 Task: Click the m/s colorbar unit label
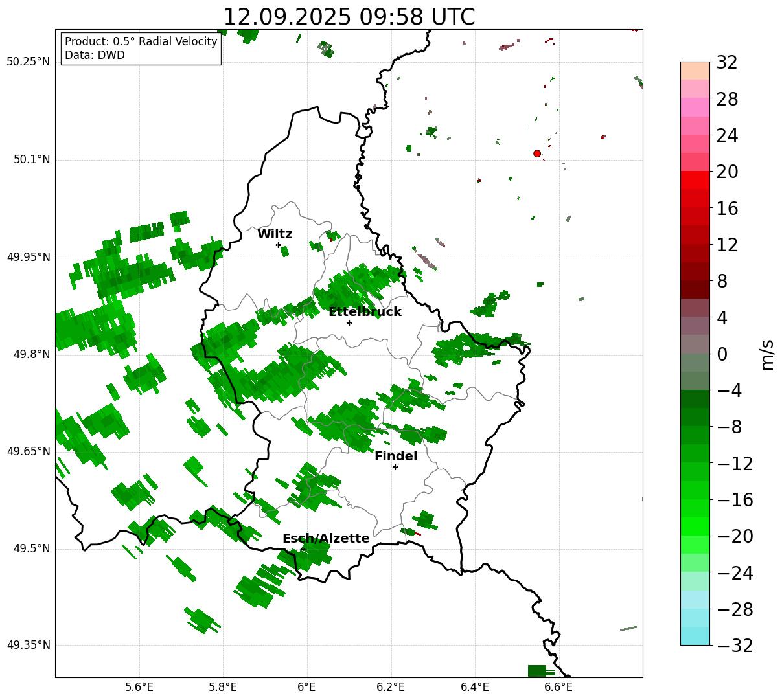pos(767,354)
